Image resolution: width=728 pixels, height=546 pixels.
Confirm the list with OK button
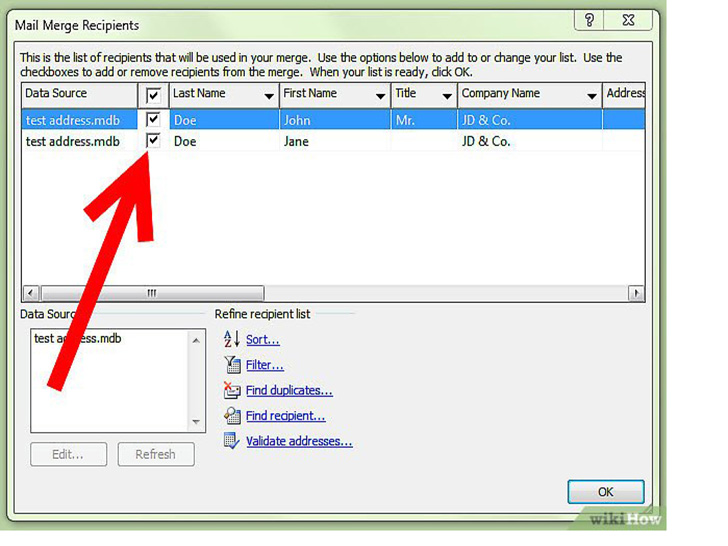tap(605, 492)
